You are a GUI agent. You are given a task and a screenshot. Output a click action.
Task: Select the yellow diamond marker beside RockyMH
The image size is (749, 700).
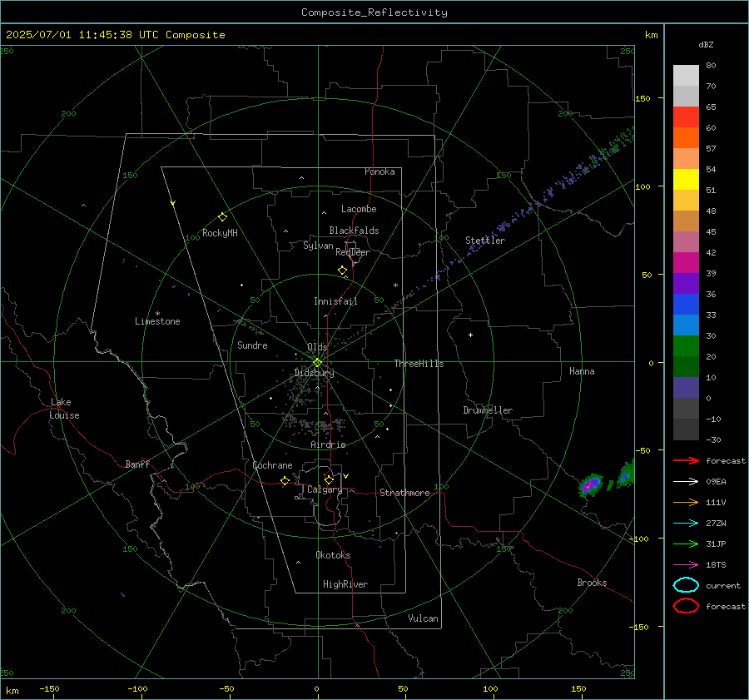tap(222, 217)
